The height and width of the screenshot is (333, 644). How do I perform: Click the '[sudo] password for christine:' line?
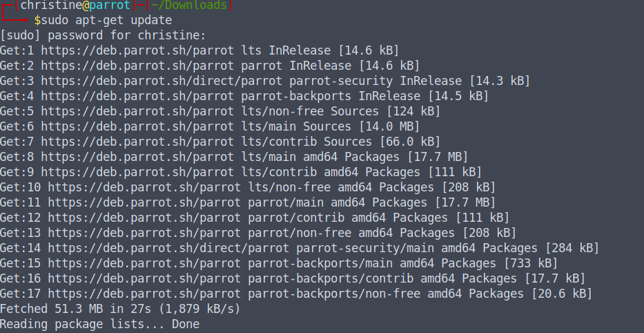pos(104,35)
